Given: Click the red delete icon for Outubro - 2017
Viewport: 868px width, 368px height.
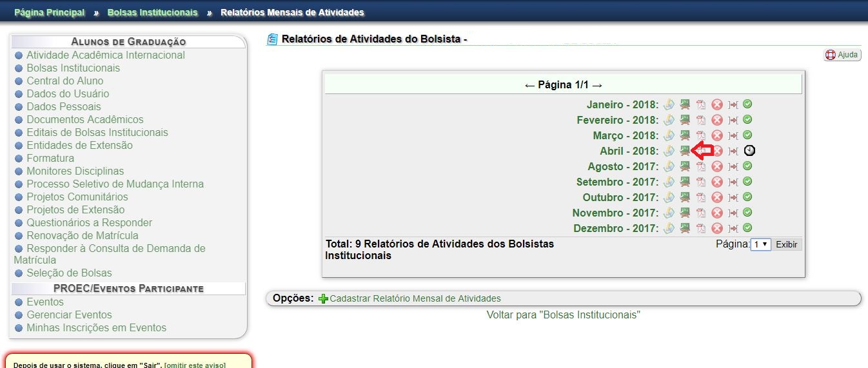Looking at the screenshot, I should tap(716, 197).
